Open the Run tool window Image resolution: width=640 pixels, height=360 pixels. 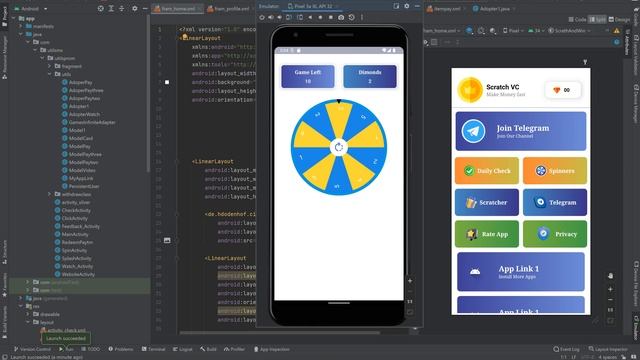(x=66, y=349)
